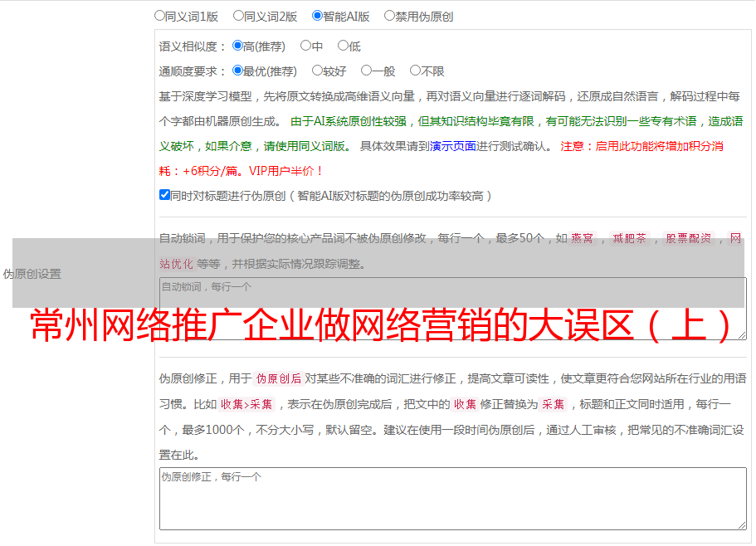The height and width of the screenshot is (546, 756).
Task: Set 通顺度要求 to 较好
Action: pyautogui.click(x=317, y=71)
